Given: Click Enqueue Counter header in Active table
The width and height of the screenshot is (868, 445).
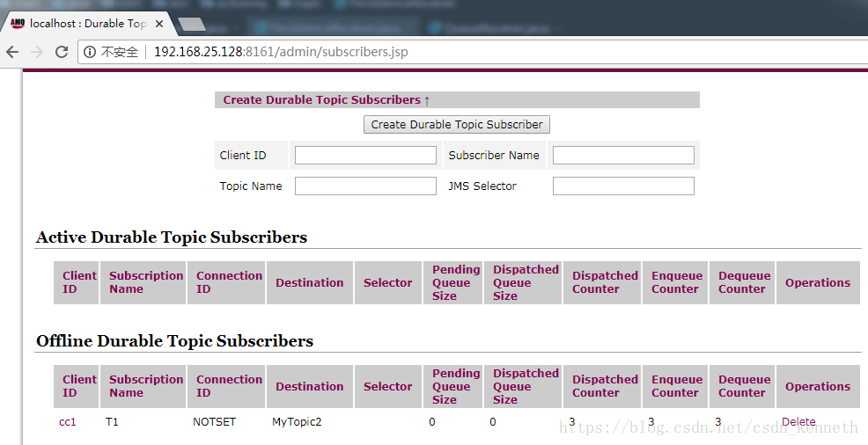Looking at the screenshot, I should click(x=675, y=282).
